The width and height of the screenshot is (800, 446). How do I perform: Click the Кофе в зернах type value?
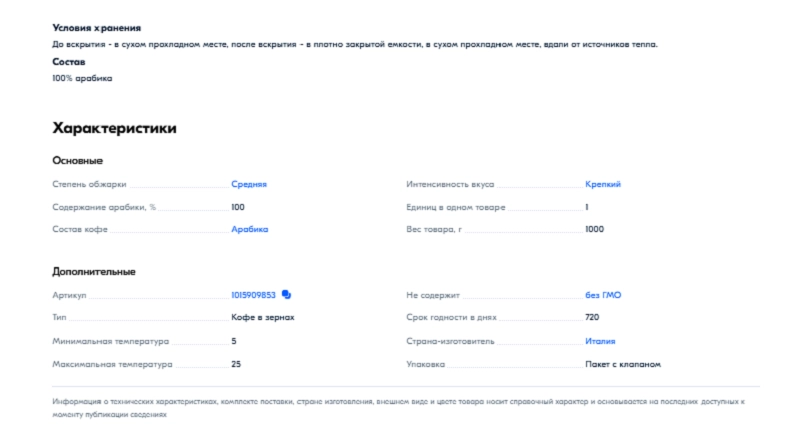(262, 318)
